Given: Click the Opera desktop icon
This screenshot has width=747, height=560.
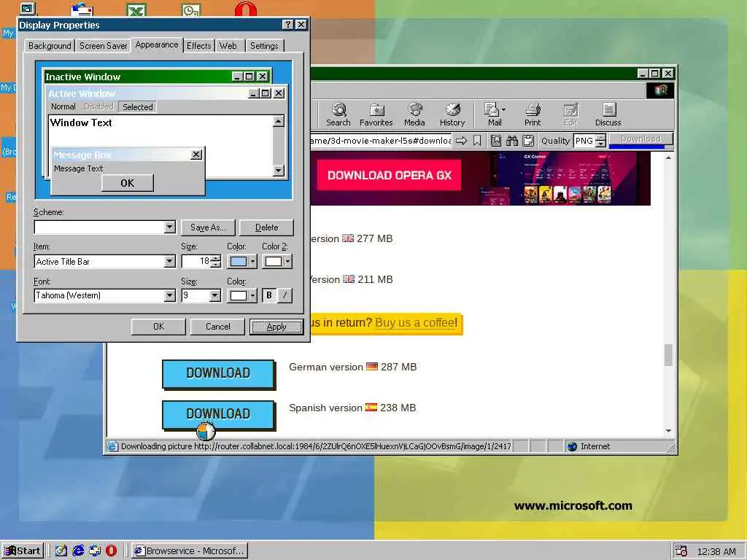Looking at the screenshot, I should coord(246,9).
